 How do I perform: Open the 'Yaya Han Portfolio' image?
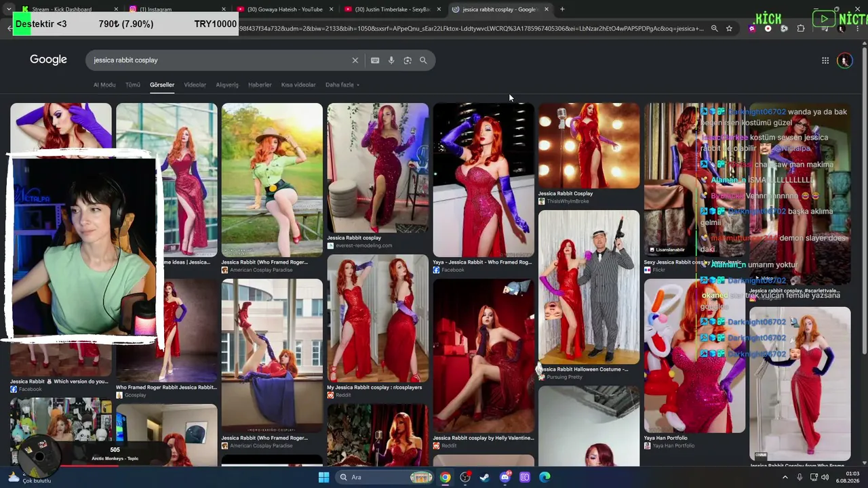pos(694,356)
